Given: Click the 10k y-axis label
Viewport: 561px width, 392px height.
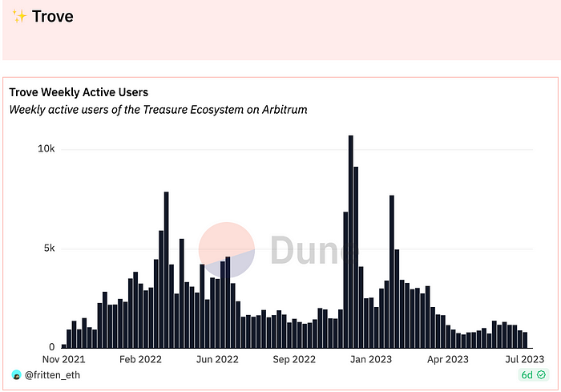Looking at the screenshot, I should point(46,150).
